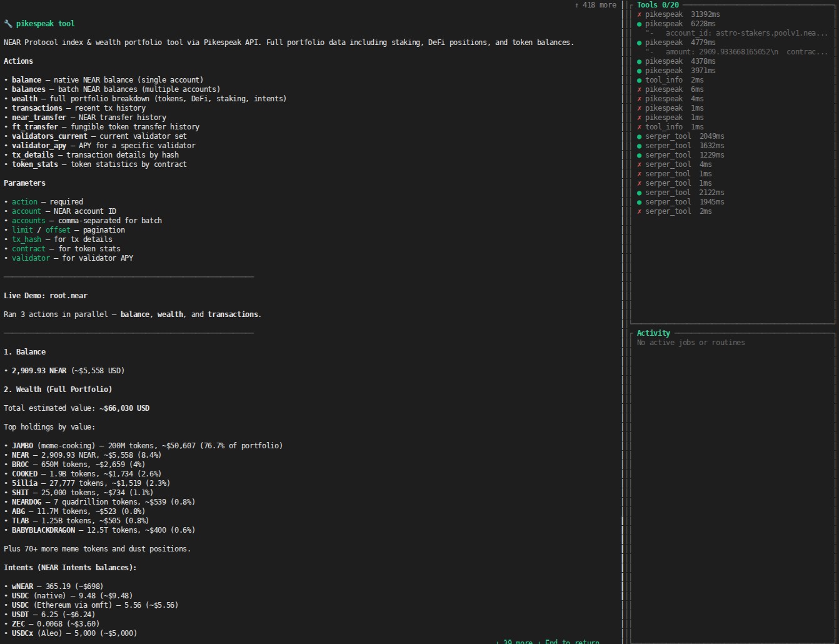Viewport: 839px width, 644px height.
Task: Click the success dot on pikespeak 3971ms
Action: [x=639, y=71]
